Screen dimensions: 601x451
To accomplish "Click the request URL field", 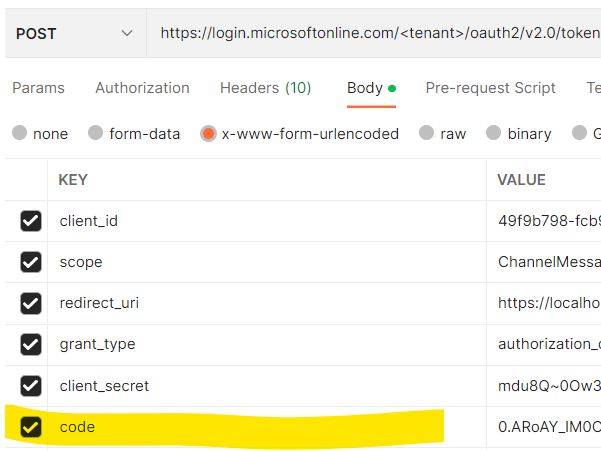I will click(x=374, y=33).
